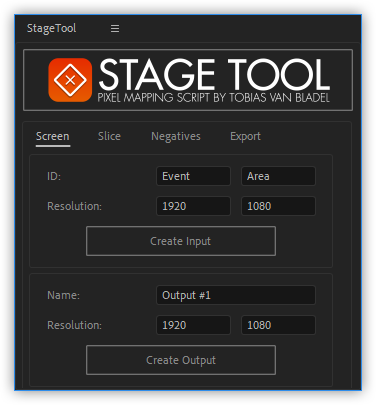Edit the output resolution width 1920 field

click(x=193, y=325)
